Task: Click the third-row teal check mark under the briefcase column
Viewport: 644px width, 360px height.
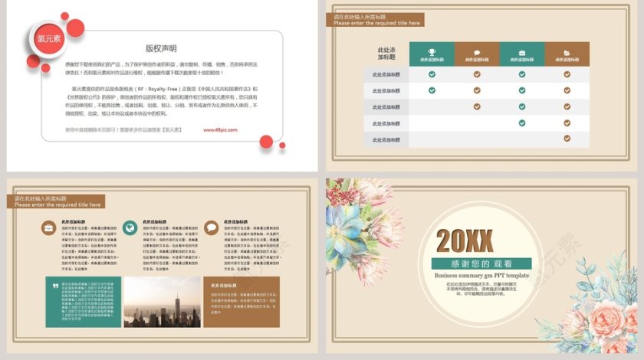Action: 522,106
